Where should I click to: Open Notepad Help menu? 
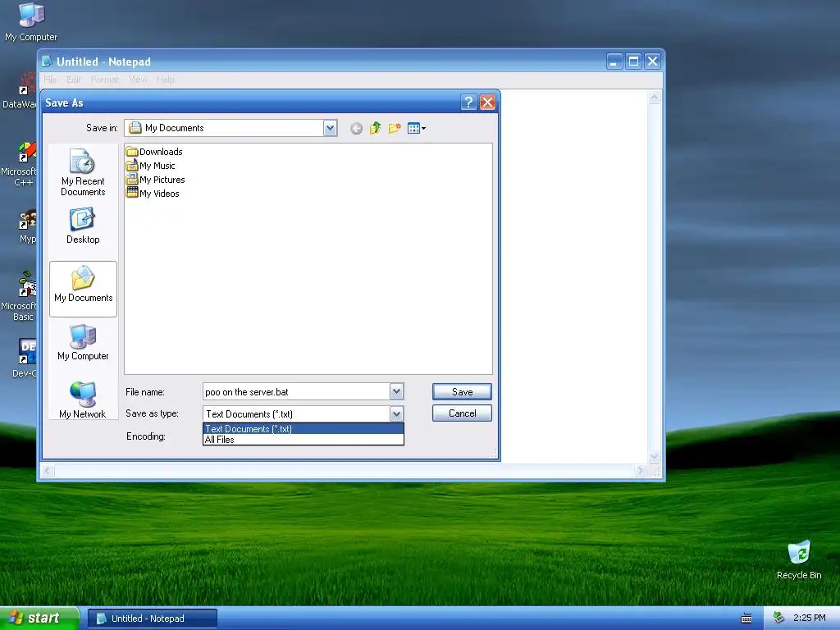166,80
